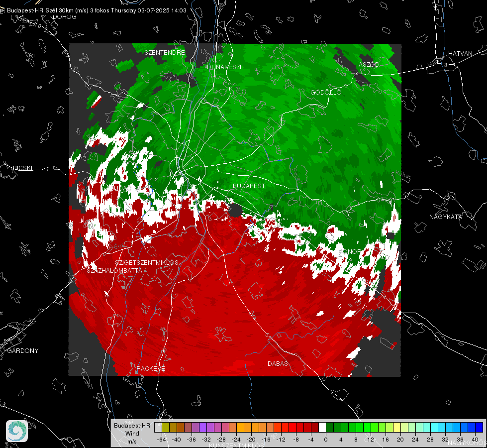Viewport: 487px width, 448px height.
Task: Select the gray first legend swatch
Action: [158, 427]
